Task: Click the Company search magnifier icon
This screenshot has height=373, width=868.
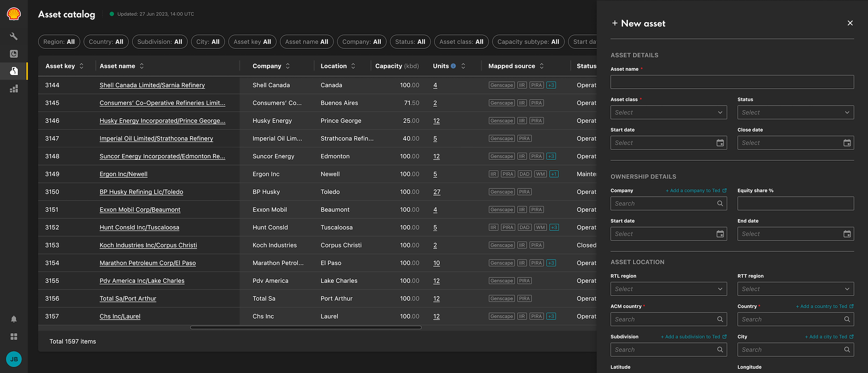Action: pos(720,204)
